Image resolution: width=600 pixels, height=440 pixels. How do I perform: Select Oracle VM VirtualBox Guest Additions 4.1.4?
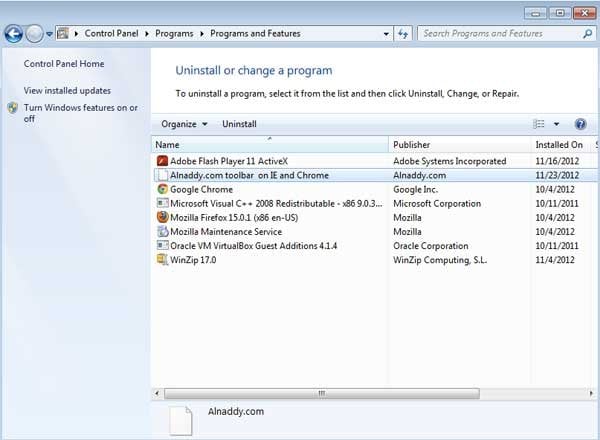click(x=253, y=246)
